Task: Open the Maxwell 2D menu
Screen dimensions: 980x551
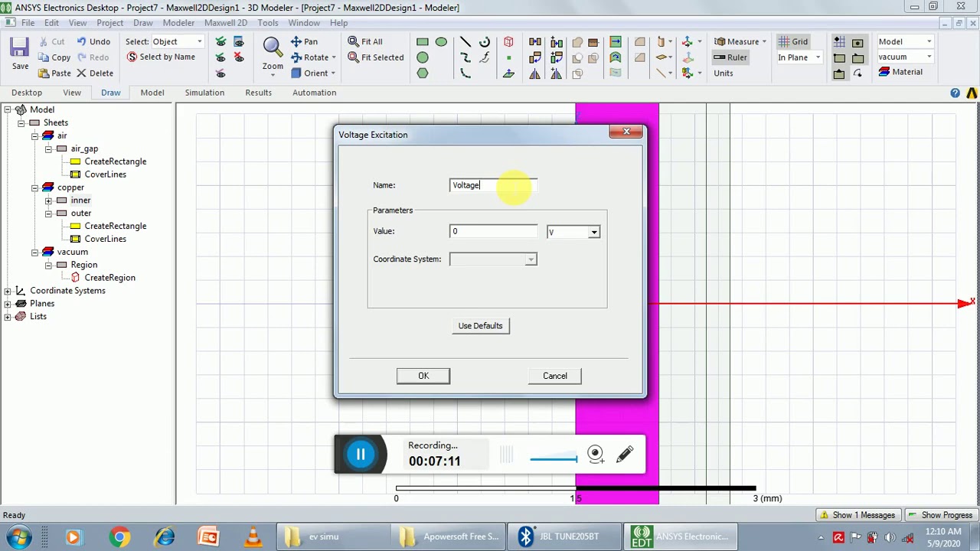Action: click(x=225, y=23)
